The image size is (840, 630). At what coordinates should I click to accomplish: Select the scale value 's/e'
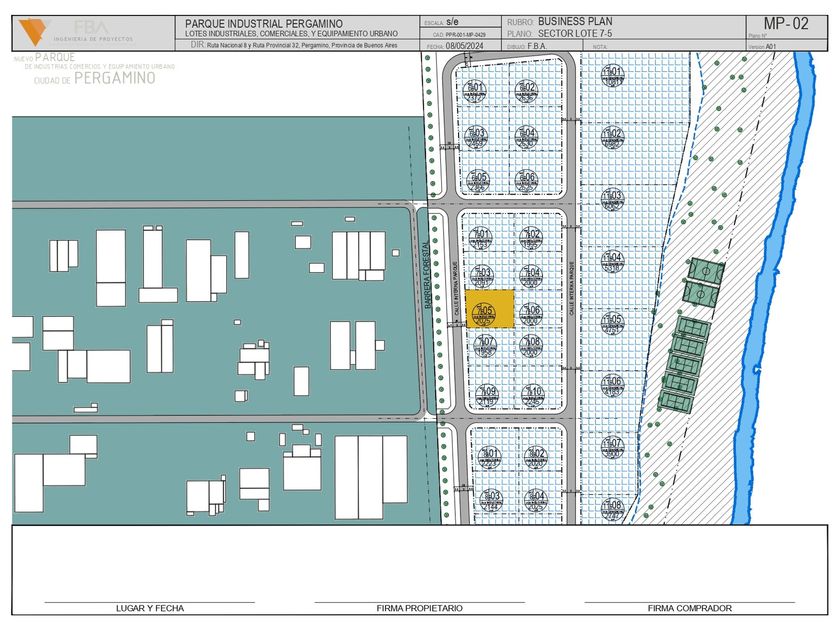pos(452,22)
